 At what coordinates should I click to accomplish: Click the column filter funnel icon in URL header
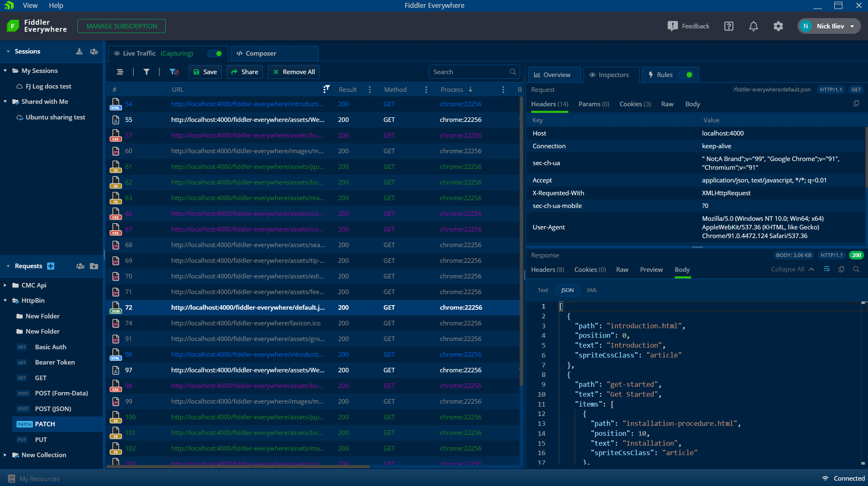pyautogui.click(x=327, y=89)
